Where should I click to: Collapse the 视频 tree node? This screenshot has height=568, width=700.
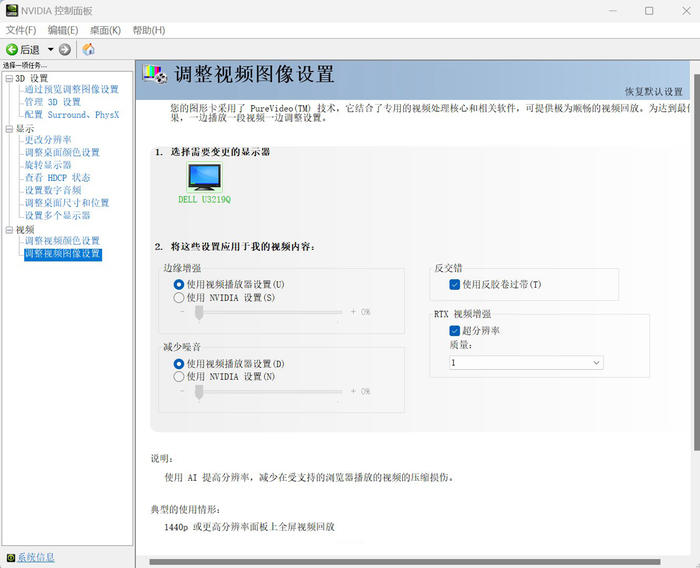coord(9,230)
